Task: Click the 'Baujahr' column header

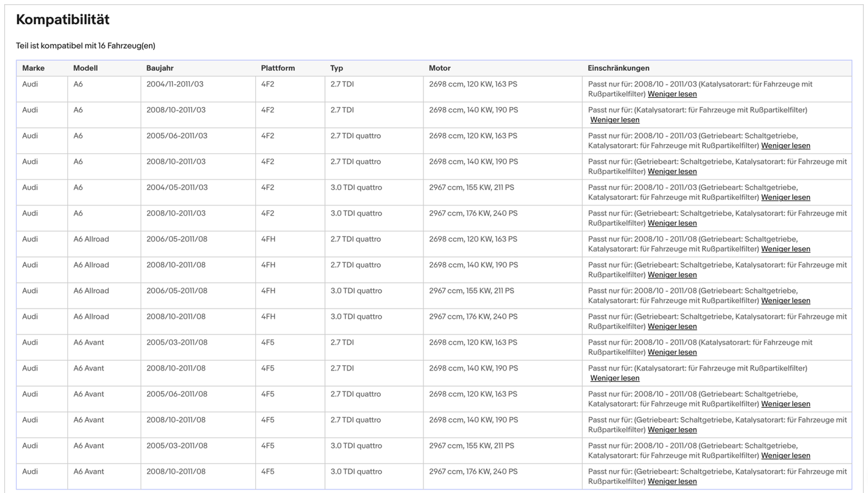Action: click(160, 68)
